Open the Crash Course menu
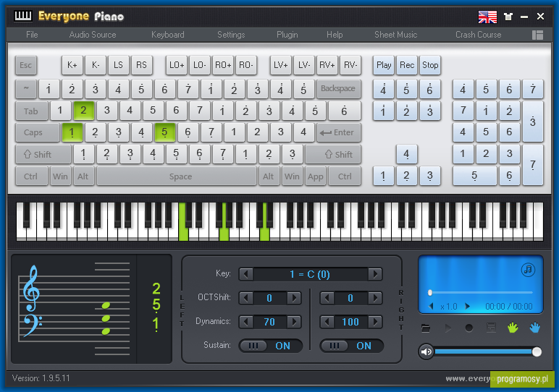Viewport: 559px width, 392px height. coord(479,35)
